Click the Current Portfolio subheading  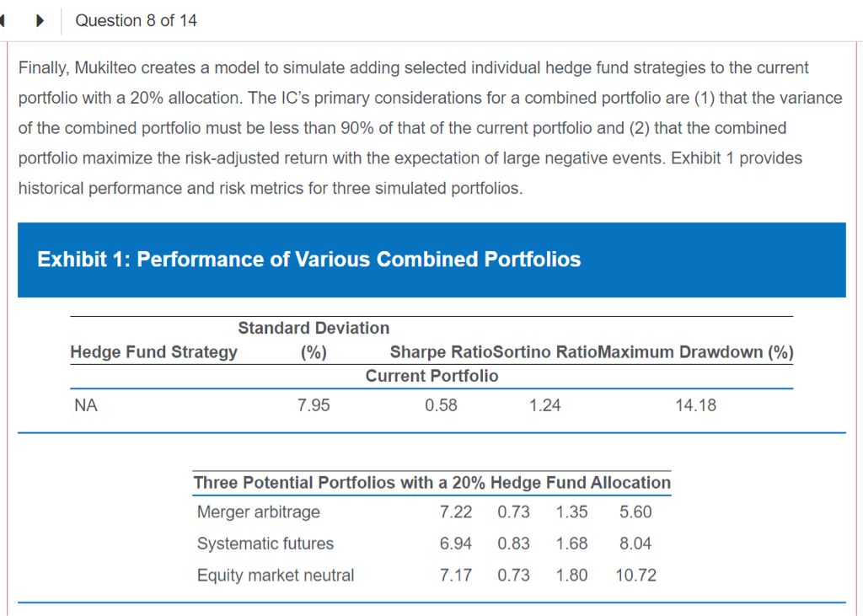click(431, 376)
